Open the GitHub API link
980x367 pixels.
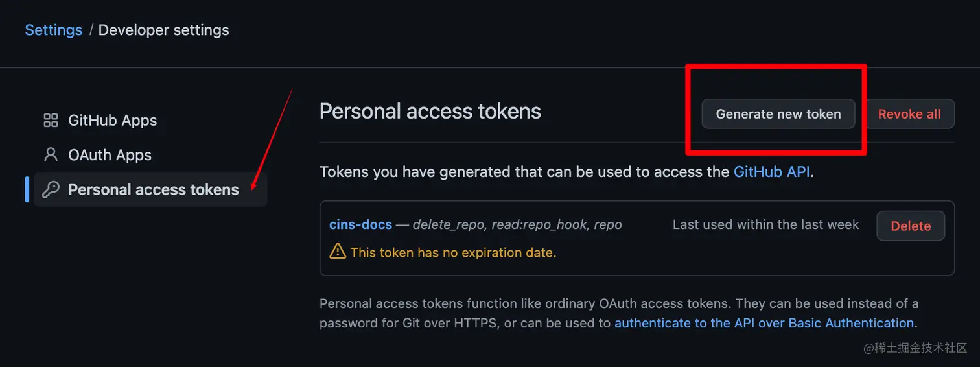coord(771,172)
